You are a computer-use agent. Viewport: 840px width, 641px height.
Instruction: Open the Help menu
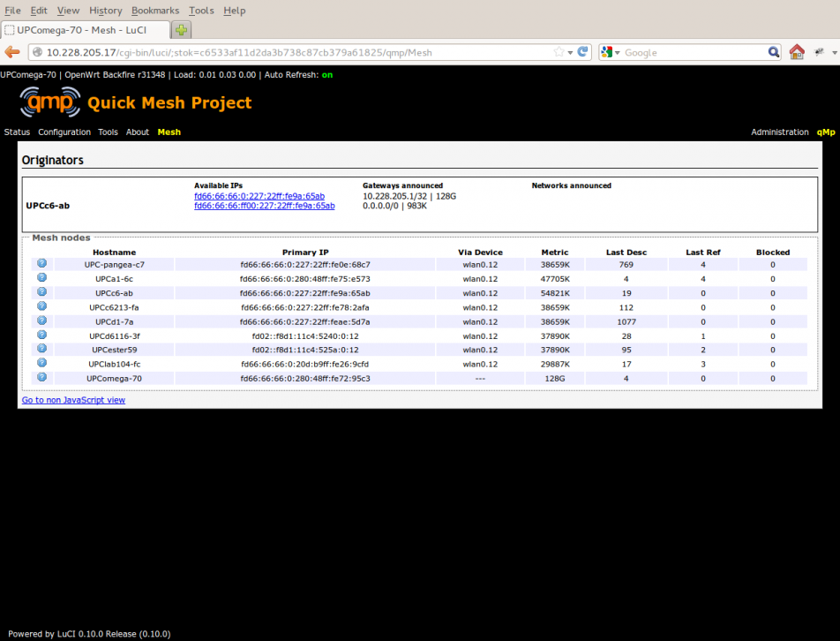point(235,11)
